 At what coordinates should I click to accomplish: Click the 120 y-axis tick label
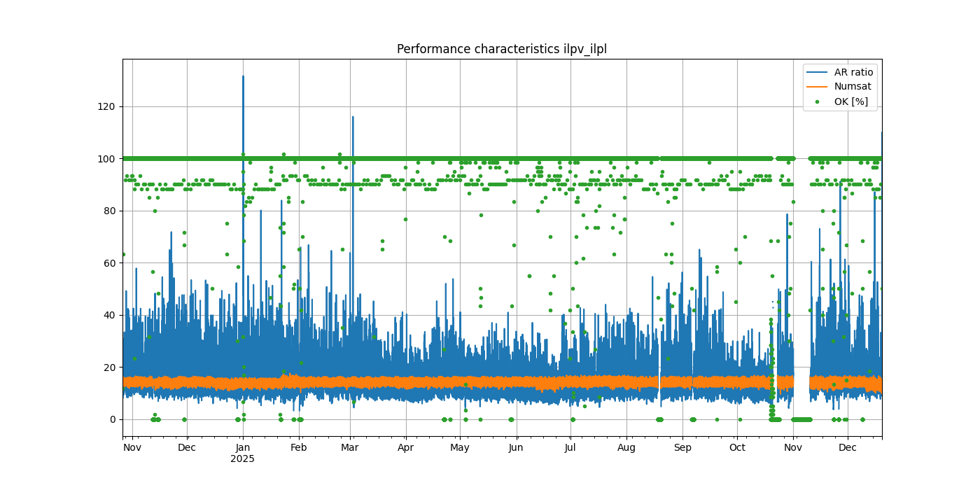point(106,106)
